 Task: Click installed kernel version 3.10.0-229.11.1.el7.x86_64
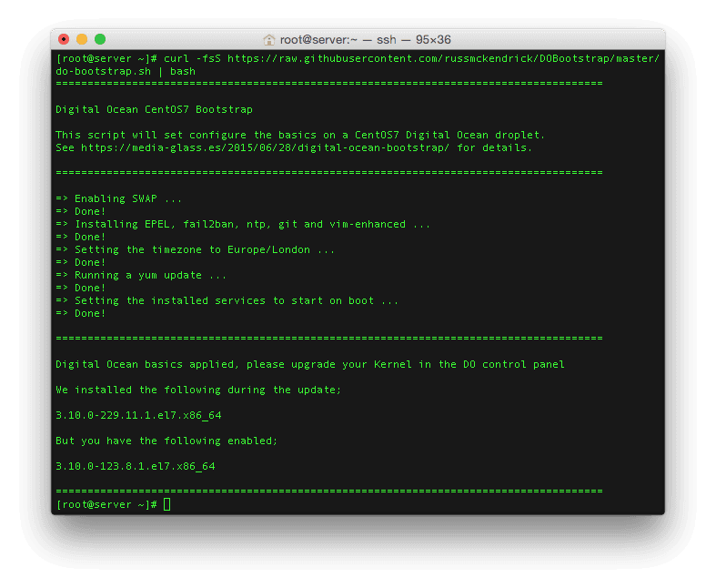[138, 415]
